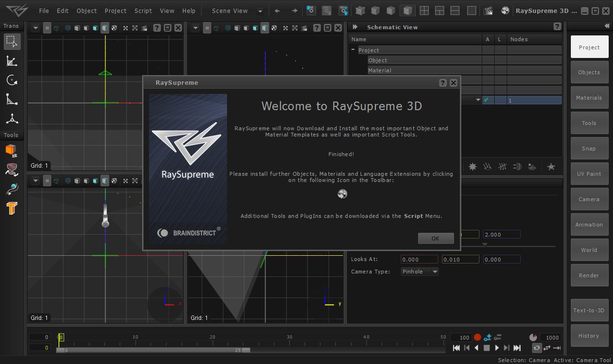This screenshot has width=613, height=364.
Task: Open the bottom-left viewport view dropdown
Action: point(35,181)
